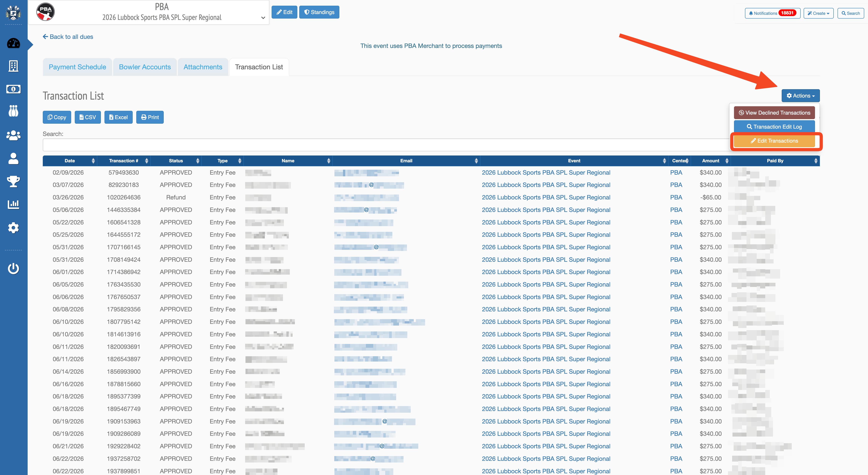Screen dimensions: 868x475
Task: Sort by the Date column header
Action: point(70,161)
